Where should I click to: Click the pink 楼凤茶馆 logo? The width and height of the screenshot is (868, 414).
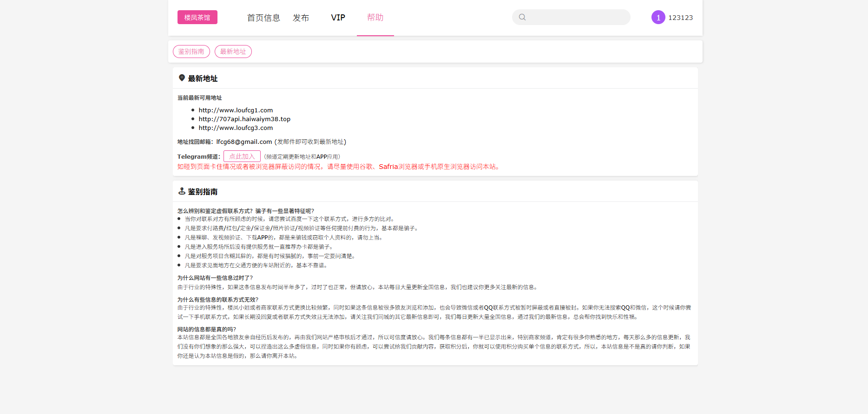click(x=197, y=17)
